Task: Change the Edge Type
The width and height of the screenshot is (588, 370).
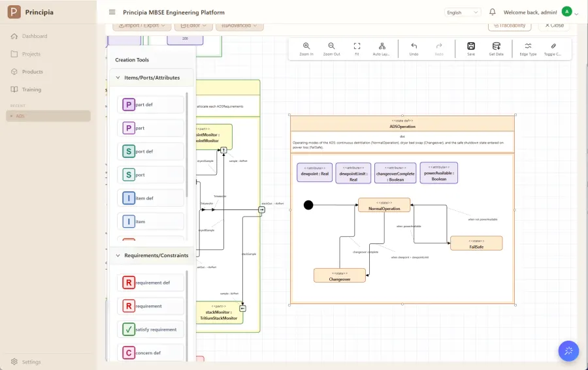Action: [x=528, y=49]
